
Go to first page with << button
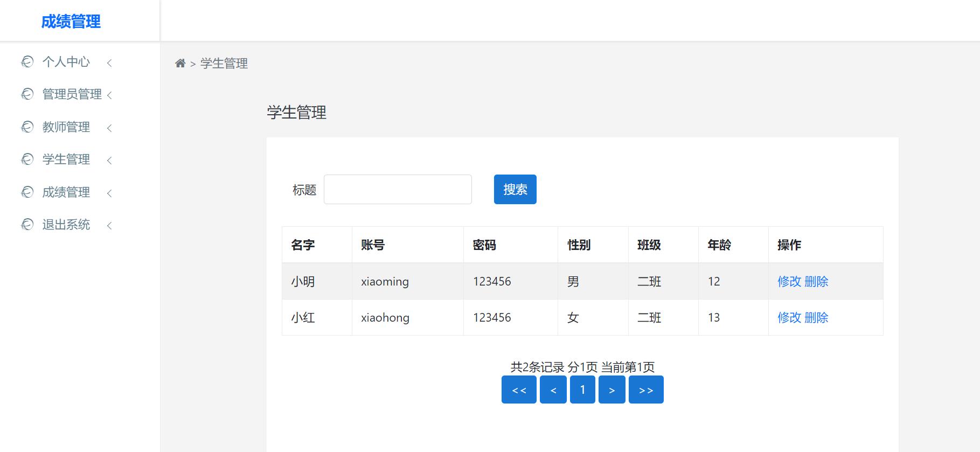(x=519, y=390)
